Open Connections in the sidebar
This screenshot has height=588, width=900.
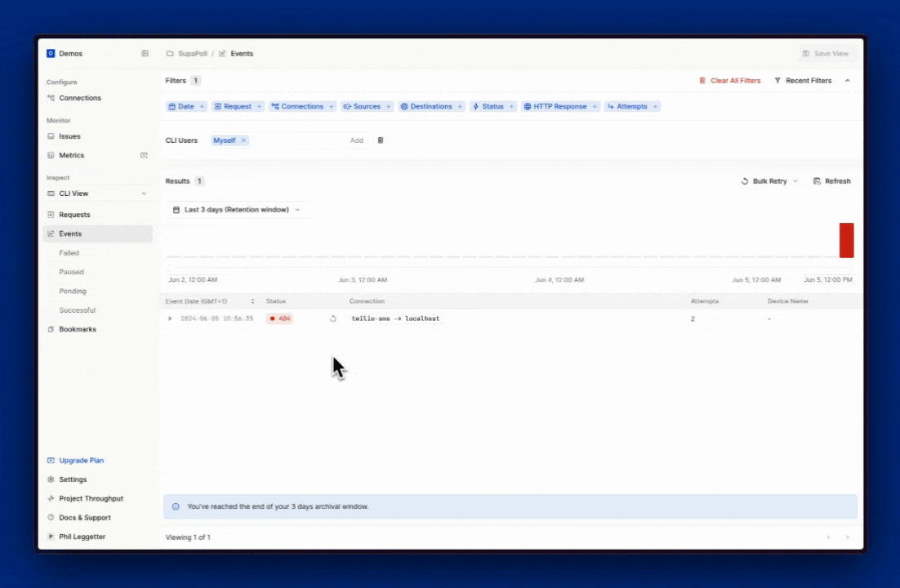(80, 98)
